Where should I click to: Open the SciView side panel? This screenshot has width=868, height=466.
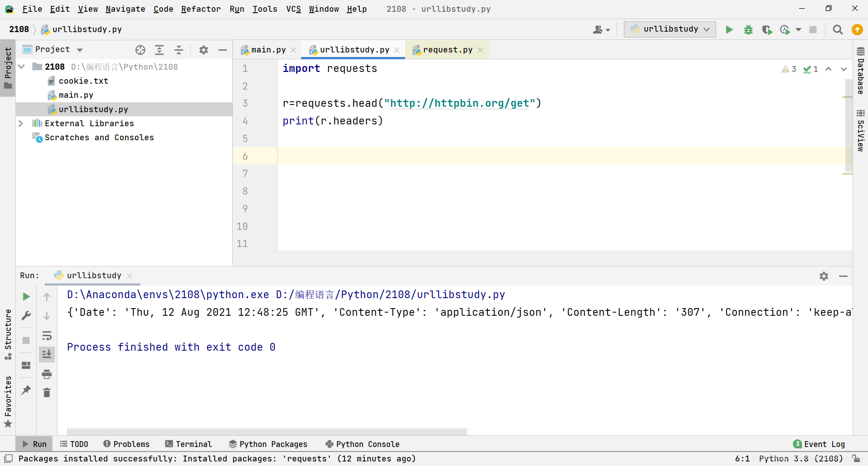[x=860, y=130]
